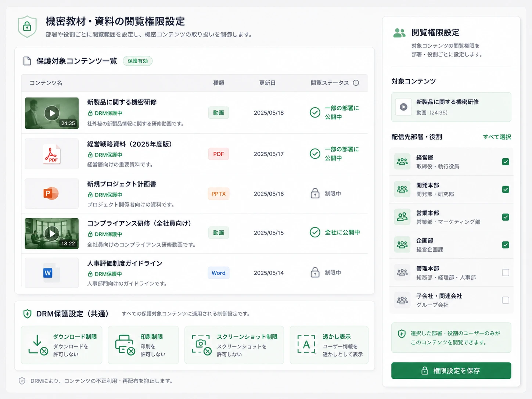Click the Word type tag
This screenshot has width=532, height=399.
click(219, 273)
